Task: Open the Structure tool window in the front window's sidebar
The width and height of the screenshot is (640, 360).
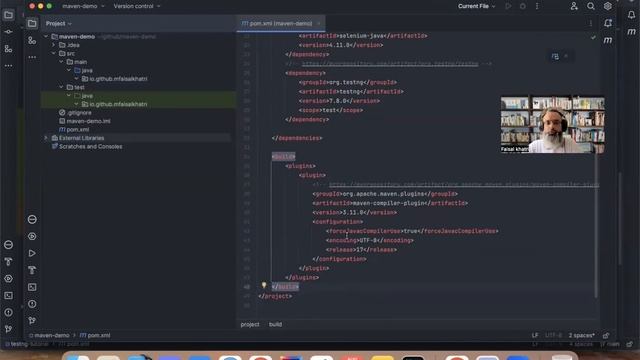Action: [32, 40]
